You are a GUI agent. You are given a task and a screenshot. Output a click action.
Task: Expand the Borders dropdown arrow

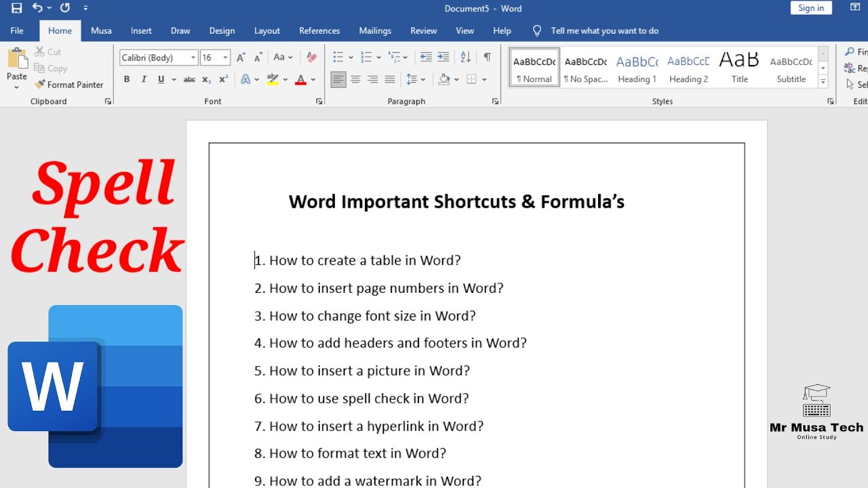point(484,79)
